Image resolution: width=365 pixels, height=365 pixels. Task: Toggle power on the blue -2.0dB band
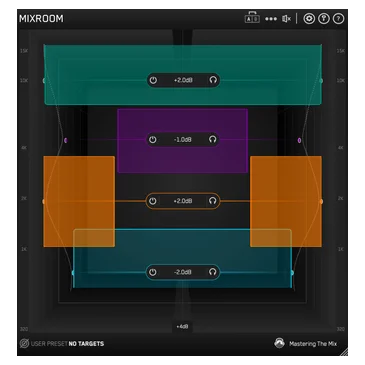153,272
